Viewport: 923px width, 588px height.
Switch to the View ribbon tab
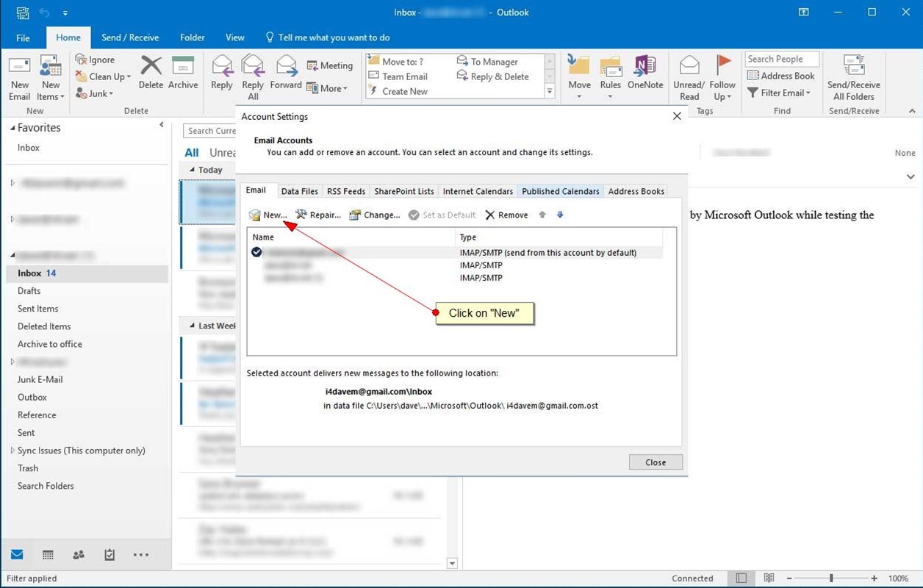(235, 37)
